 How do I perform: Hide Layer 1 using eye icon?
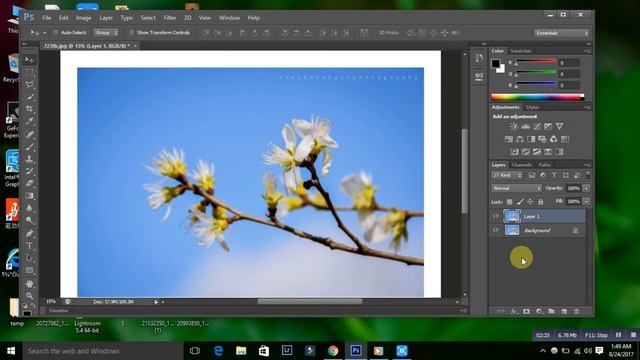496,216
